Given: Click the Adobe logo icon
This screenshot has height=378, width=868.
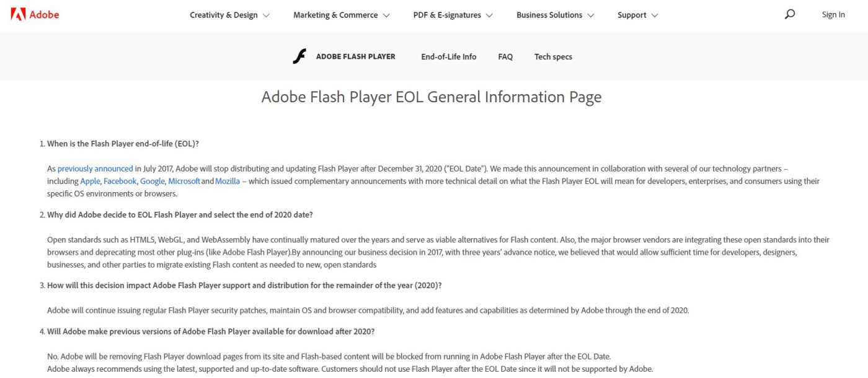Looking at the screenshot, I should click(18, 14).
